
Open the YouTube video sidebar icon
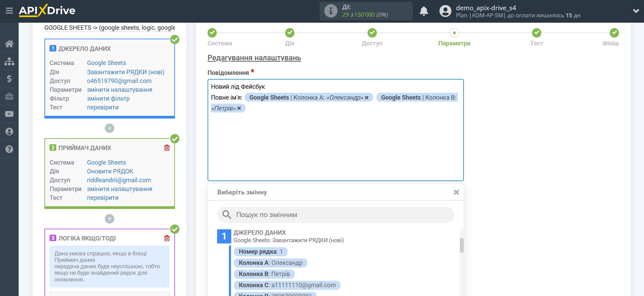point(9,114)
